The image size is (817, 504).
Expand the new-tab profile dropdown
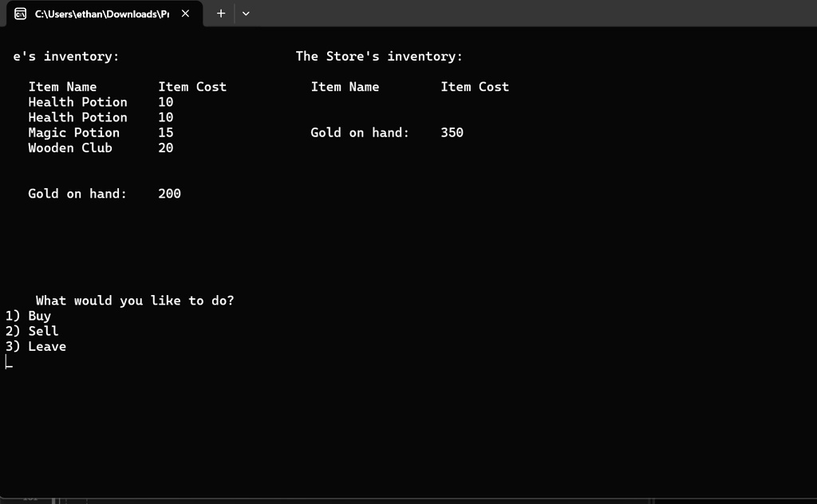pyautogui.click(x=246, y=14)
